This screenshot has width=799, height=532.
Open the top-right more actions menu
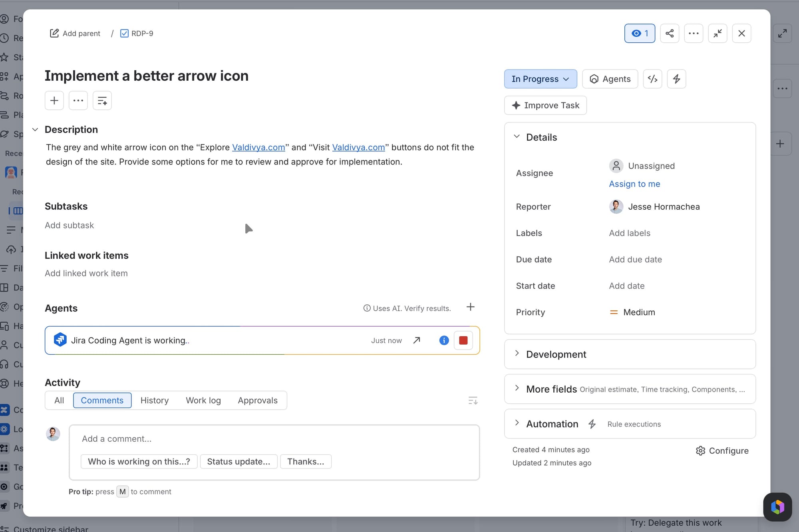click(694, 33)
